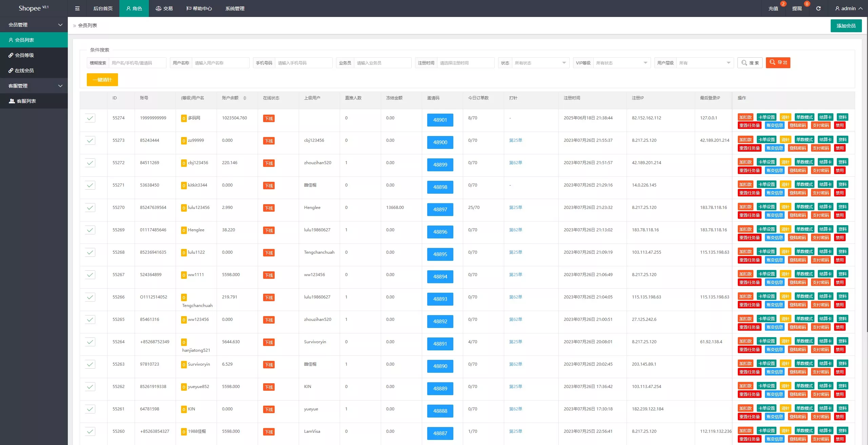Switch to the 交易 top menu tab

[x=164, y=8]
